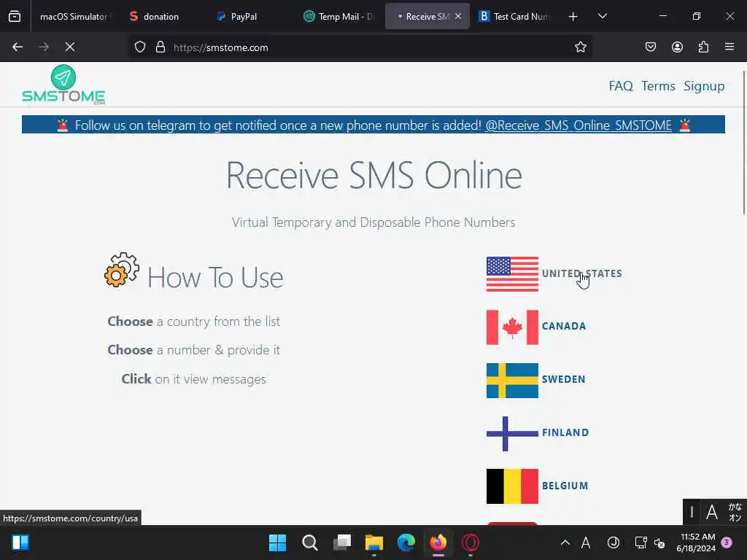Viewport: 747px width, 560px height.
Task: Click the Belgium flag
Action: (x=512, y=486)
